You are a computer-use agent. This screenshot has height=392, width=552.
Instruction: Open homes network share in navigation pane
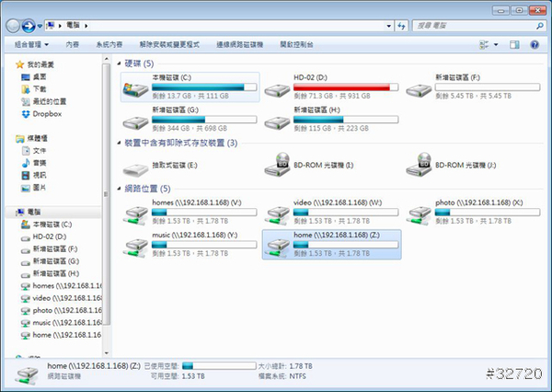point(62,285)
